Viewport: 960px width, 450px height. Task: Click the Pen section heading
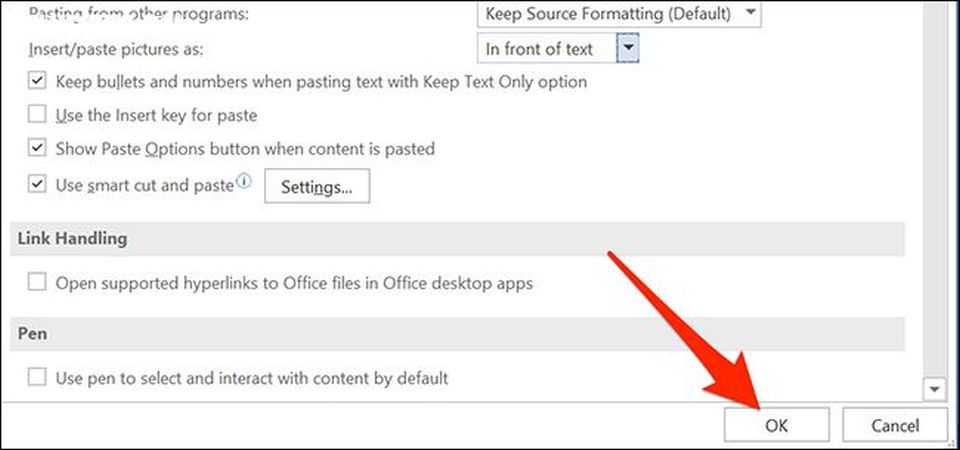point(34,334)
